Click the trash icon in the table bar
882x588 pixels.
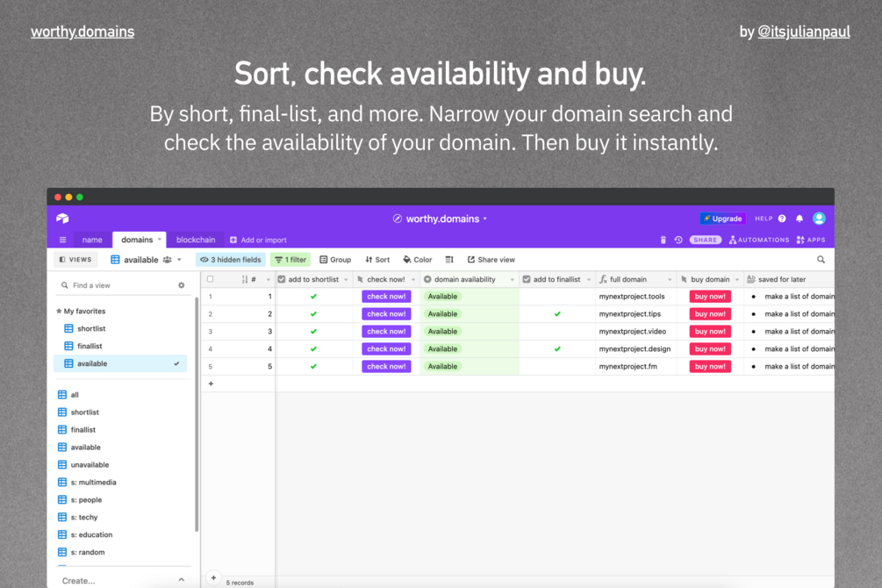(663, 240)
